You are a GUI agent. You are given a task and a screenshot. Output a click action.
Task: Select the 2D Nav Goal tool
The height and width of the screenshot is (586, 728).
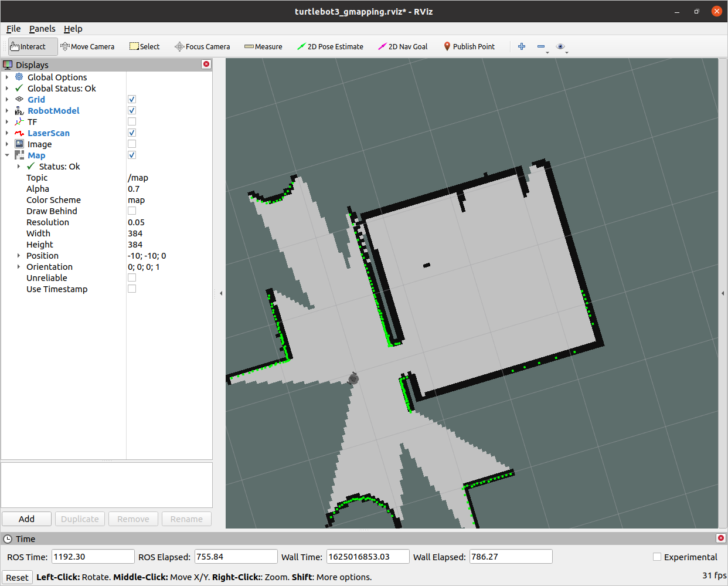403,47
